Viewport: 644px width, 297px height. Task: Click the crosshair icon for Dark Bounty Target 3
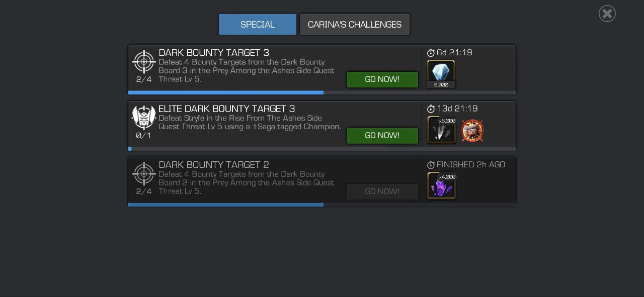144,62
